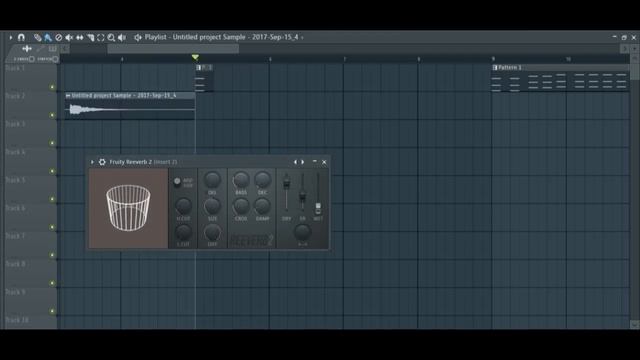Select the Slip tool
Viewport: 640px width, 360px height.
click(x=80, y=38)
